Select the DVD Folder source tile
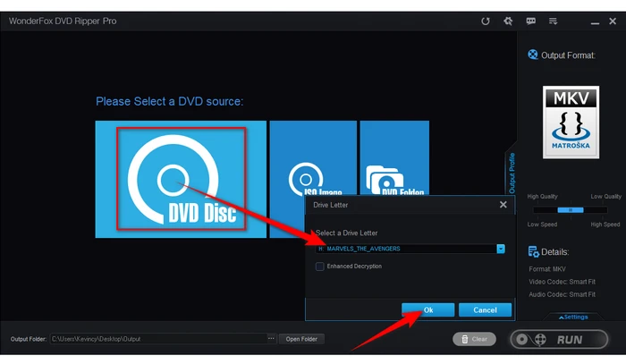This screenshot has width=626, height=364. (x=394, y=157)
